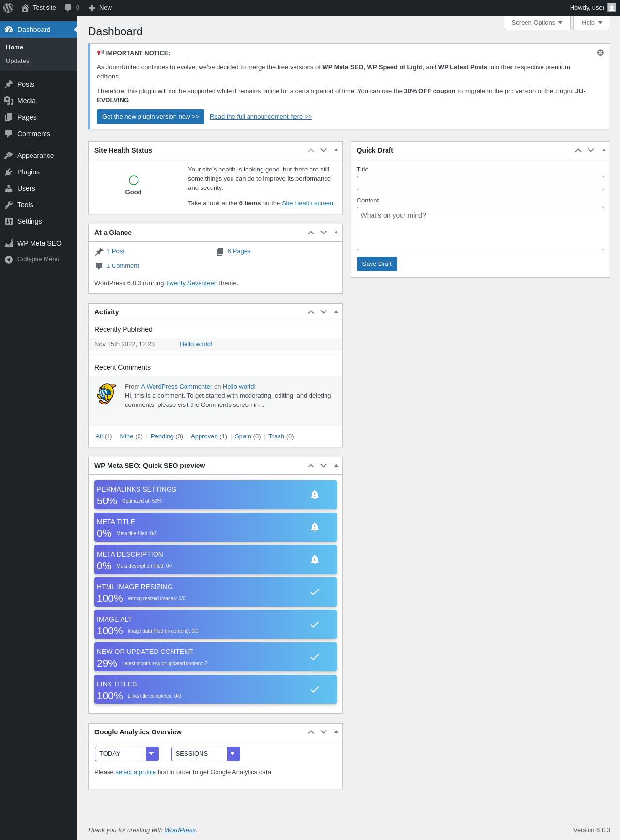Click the Meta Title alert bell icon
Viewport: 620px width, 840px height.
315,527
